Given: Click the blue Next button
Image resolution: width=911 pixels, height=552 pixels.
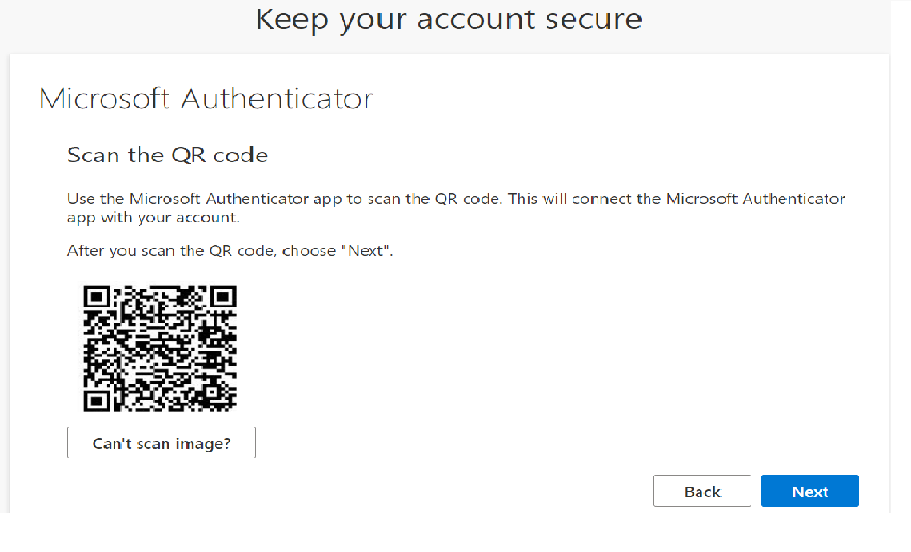Looking at the screenshot, I should (x=809, y=491).
